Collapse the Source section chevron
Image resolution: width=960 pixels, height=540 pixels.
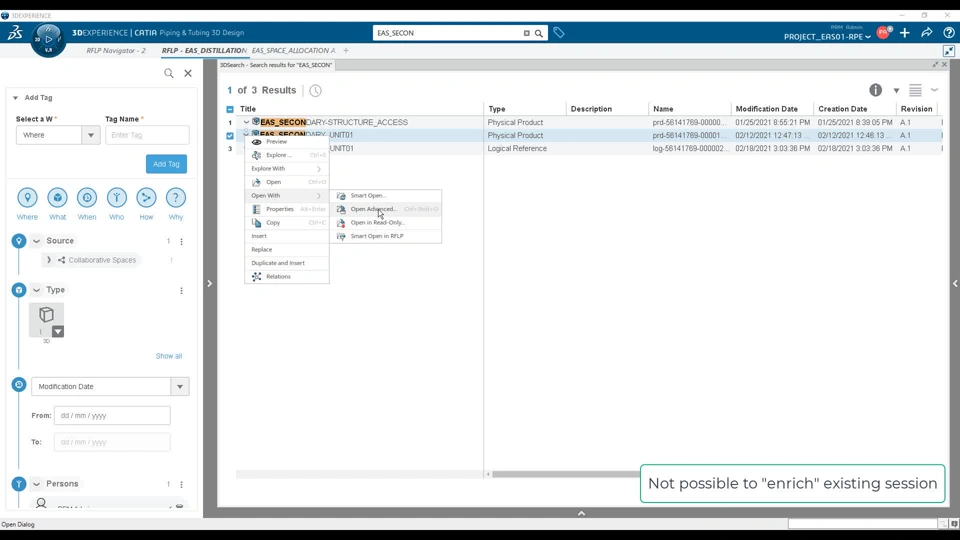coord(36,241)
